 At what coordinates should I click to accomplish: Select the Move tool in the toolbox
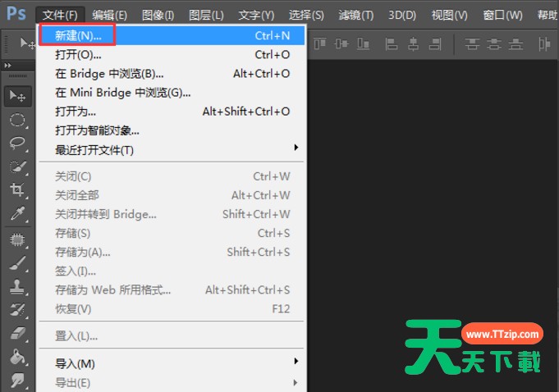17,96
